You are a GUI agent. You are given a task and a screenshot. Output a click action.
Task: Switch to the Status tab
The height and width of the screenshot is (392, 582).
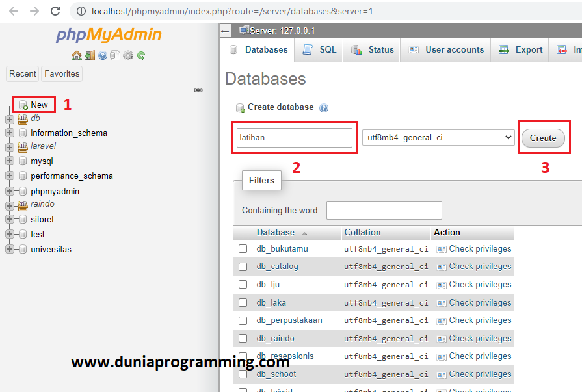[x=372, y=50]
